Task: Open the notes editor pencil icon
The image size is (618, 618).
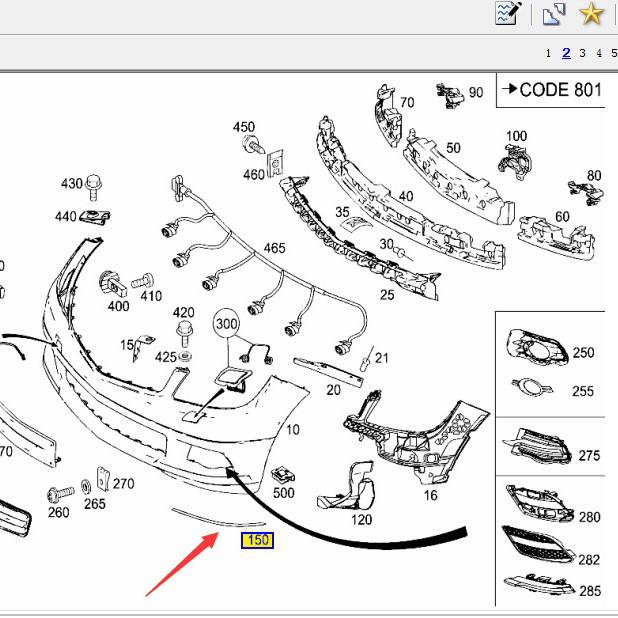Action: coord(509,14)
